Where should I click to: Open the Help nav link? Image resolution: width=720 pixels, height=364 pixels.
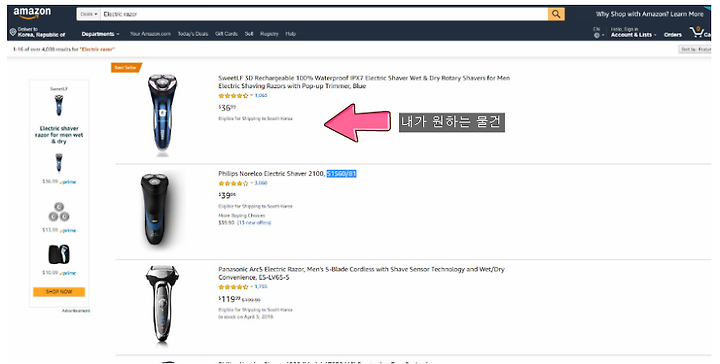click(x=291, y=34)
